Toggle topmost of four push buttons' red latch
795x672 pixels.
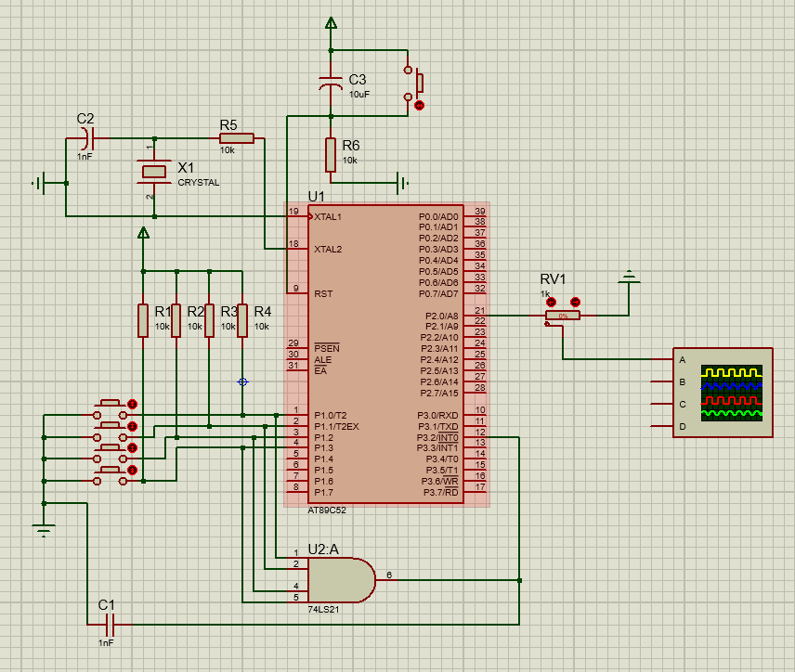(132, 404)
